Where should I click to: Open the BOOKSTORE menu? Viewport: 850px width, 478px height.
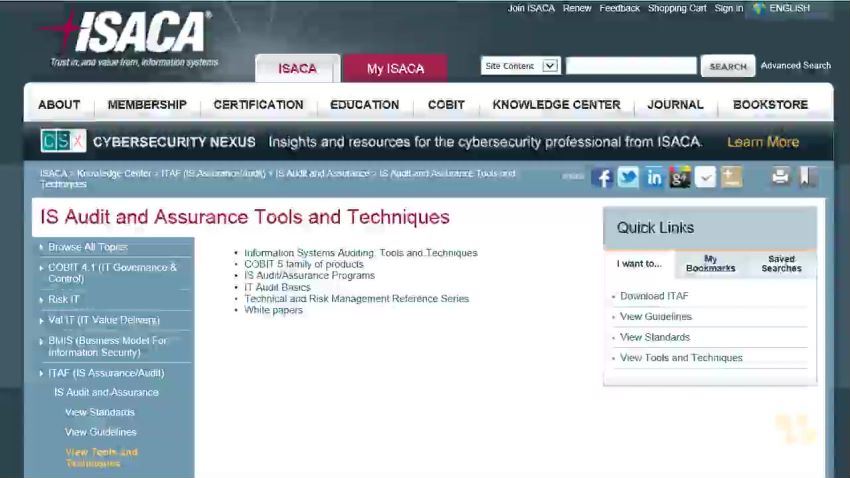pos(770,105)
